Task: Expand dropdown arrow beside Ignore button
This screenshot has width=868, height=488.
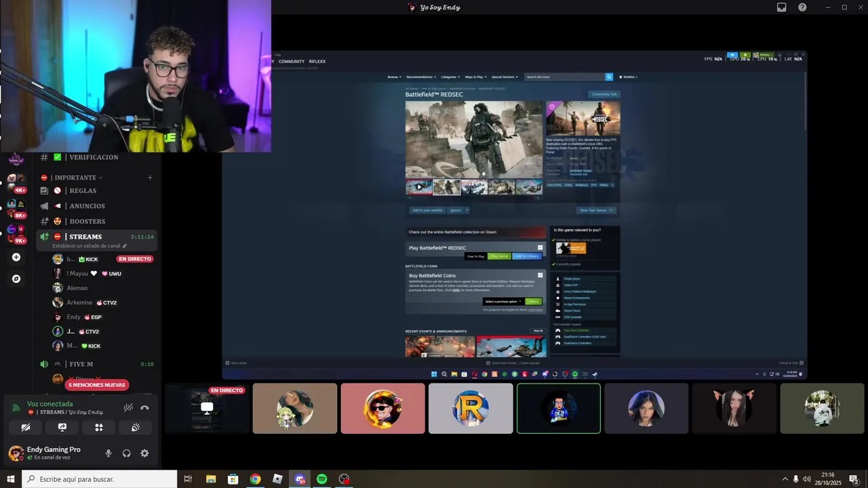Action: click(467, 210)
